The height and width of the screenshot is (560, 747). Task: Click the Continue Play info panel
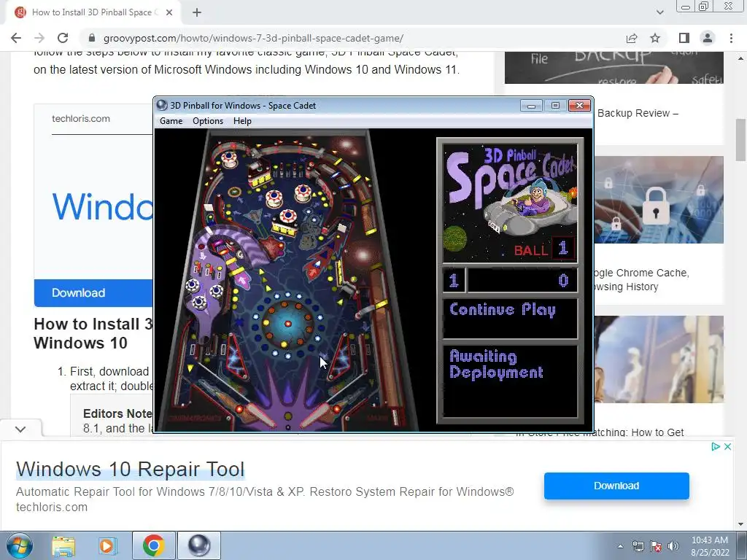coord(510,318)
